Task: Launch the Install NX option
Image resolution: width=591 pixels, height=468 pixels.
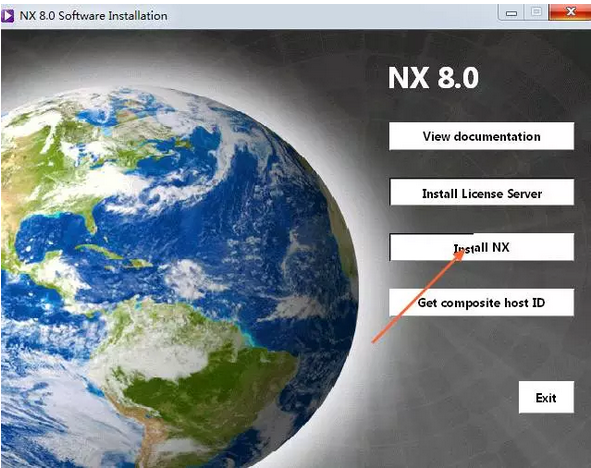Action: click(x=481, y=247)
